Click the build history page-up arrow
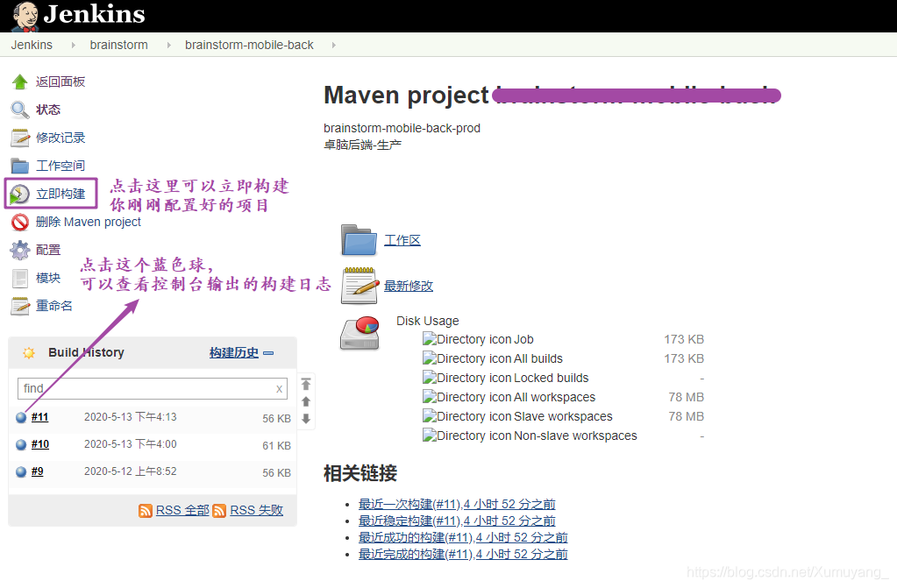The width and height of the screenshot is (897, 588). coord(306,401)
